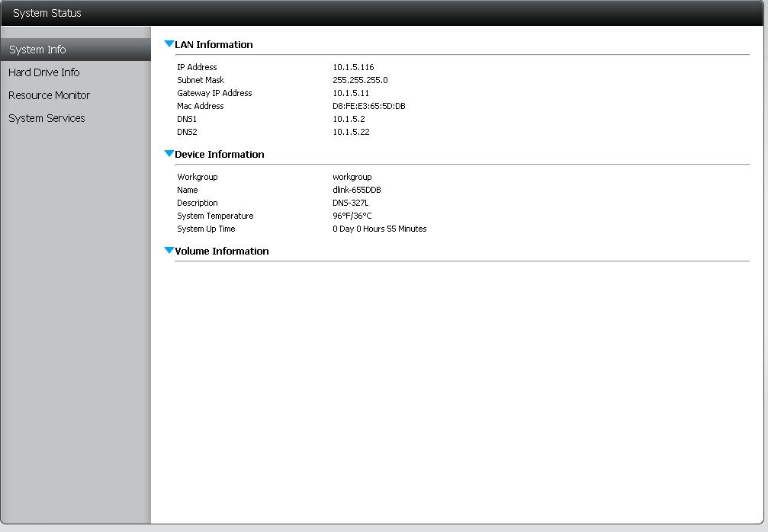Select the subnet mask 255.255.255.0 value
The height and width of the screenshot is (532, 768).
click(x=360, y=80)
